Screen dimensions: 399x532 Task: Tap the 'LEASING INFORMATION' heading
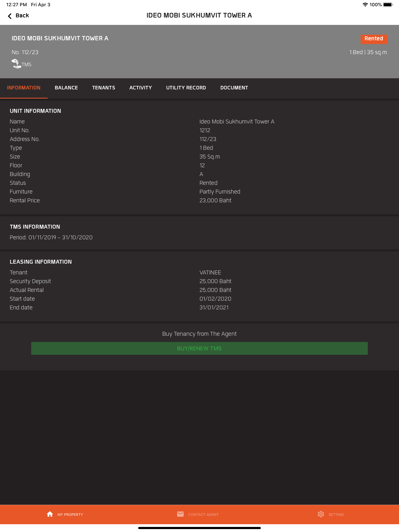point(41,262)
